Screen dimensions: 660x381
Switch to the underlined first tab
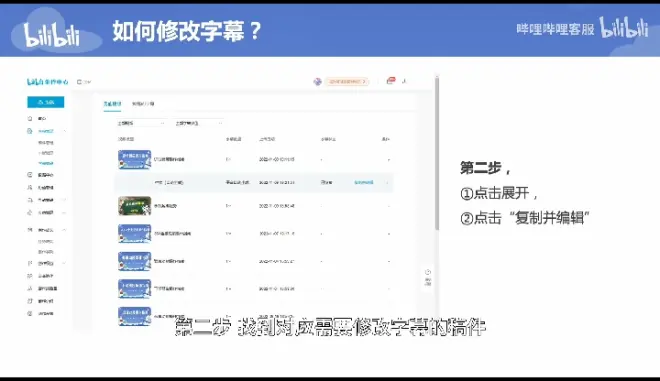[112, 104]
